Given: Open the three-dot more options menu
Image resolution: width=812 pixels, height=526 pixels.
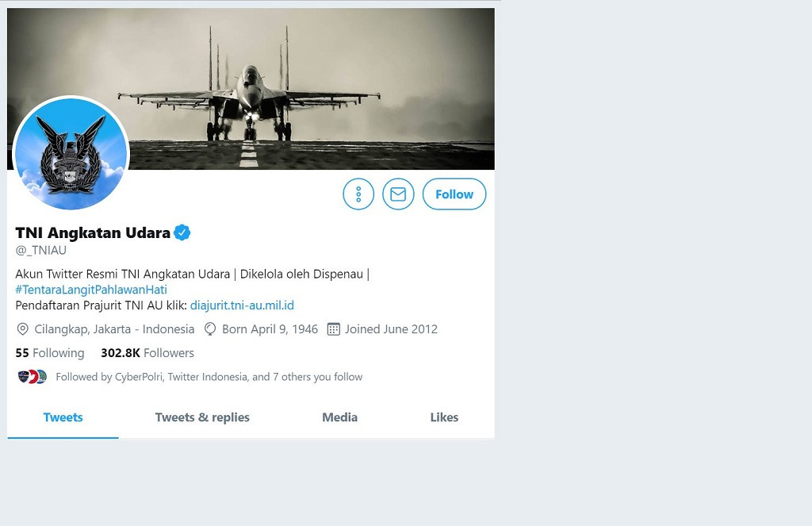Looking at the screenshot, I should click(358, 194).
